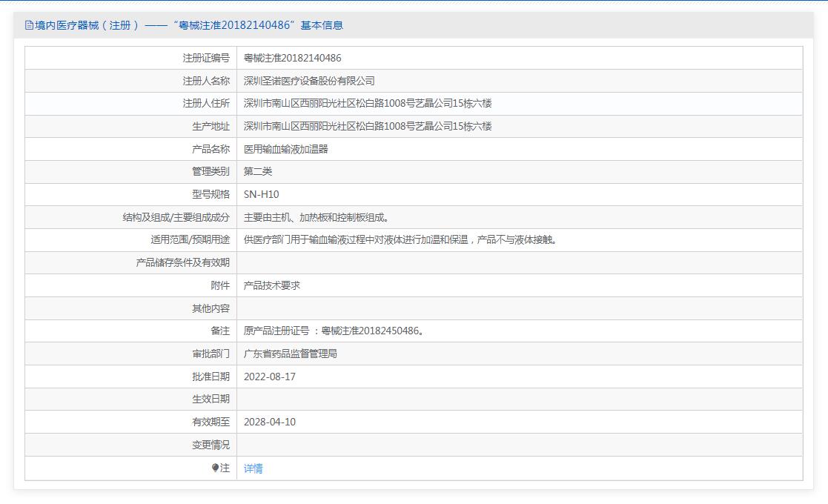Click the address value in the 生产地址 row
This screenshot has width=828, height=504.
tap(368, 126)
